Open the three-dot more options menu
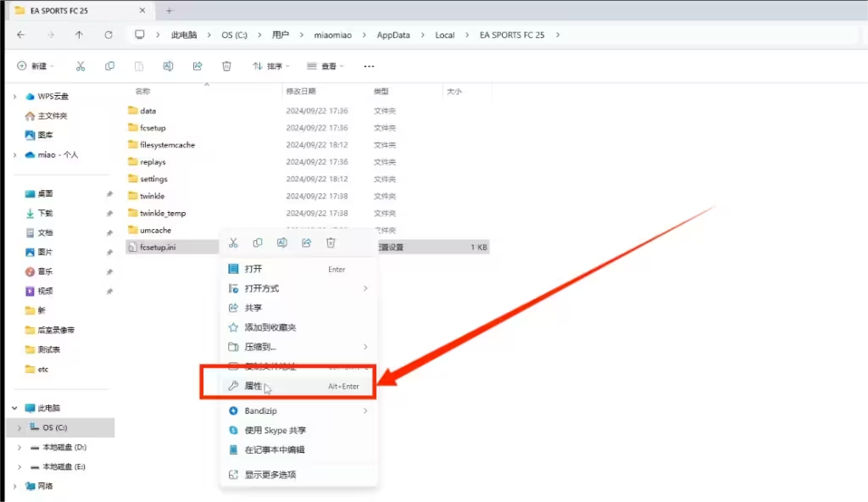868x502 pixels. tap(370, 66)
